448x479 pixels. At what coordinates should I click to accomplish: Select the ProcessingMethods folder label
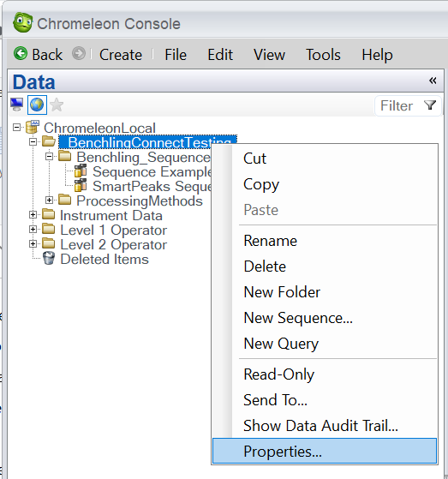click(x=140, y=201)
